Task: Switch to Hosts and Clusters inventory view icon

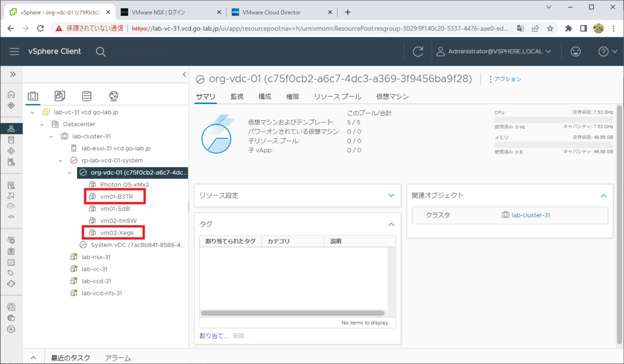Action: point(32,96)
